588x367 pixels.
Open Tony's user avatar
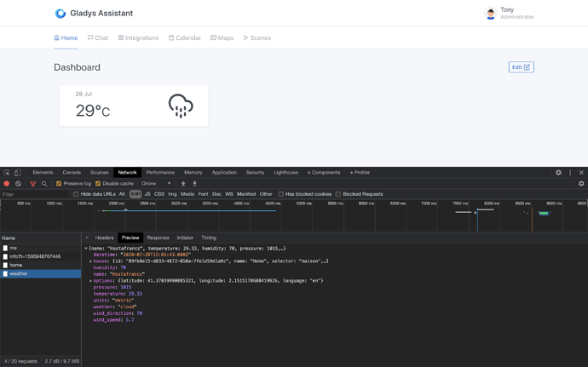491,14
